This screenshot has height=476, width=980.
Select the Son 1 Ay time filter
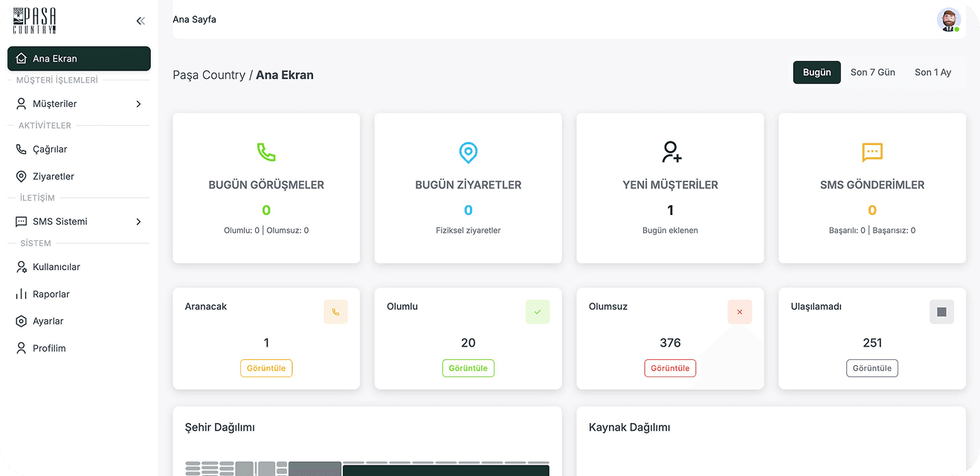click(932, 72)
